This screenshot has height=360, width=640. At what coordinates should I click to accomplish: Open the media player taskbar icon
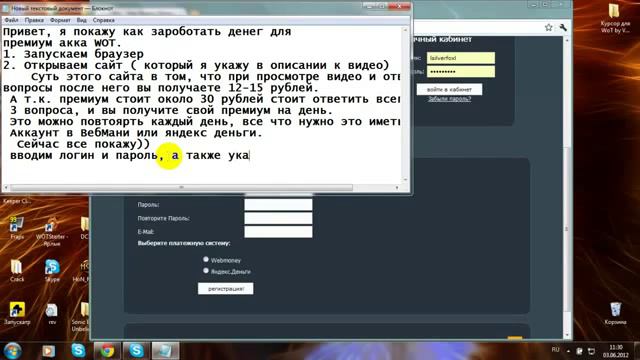click(x=49, y=351)
